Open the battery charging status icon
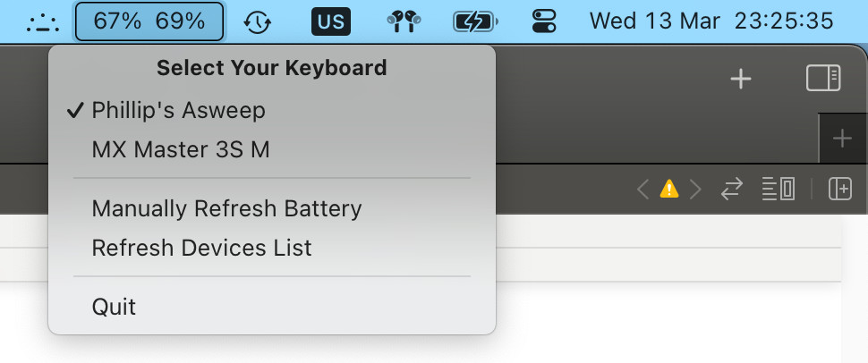868x363 pixels. tap(475, 22)
